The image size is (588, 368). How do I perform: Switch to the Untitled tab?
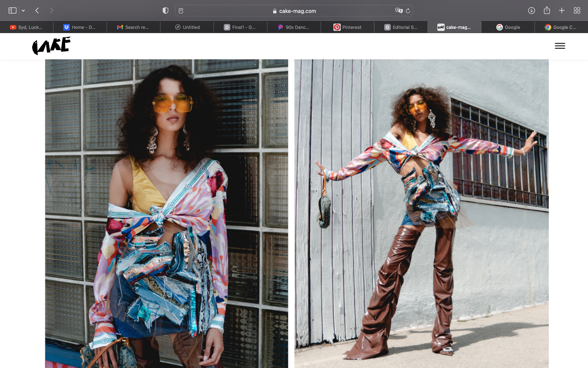click(187, 27)
